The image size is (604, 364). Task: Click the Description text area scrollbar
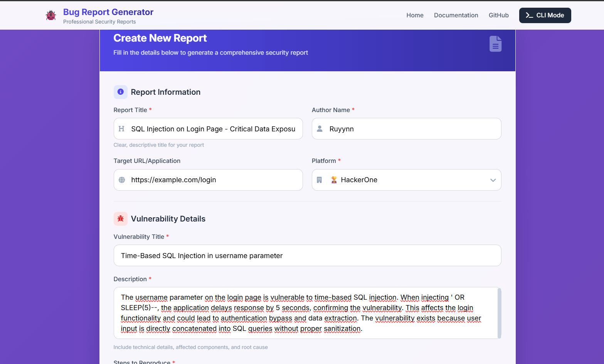pos(500,313)
